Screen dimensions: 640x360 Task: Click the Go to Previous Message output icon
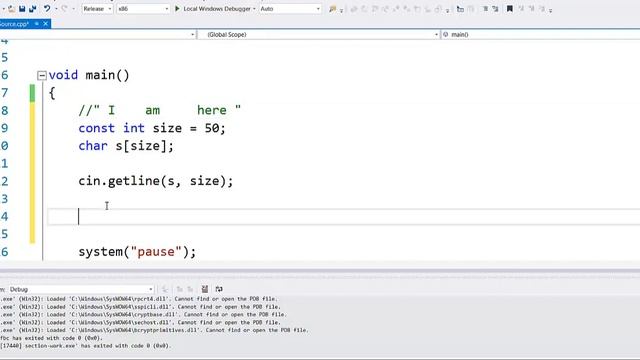click(x=180, y=289)
